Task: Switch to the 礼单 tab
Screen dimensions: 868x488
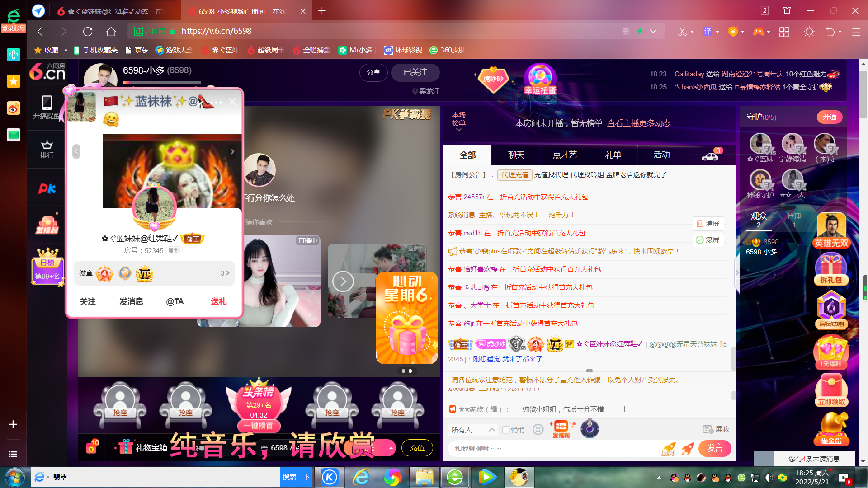Action: click(613, 155)
